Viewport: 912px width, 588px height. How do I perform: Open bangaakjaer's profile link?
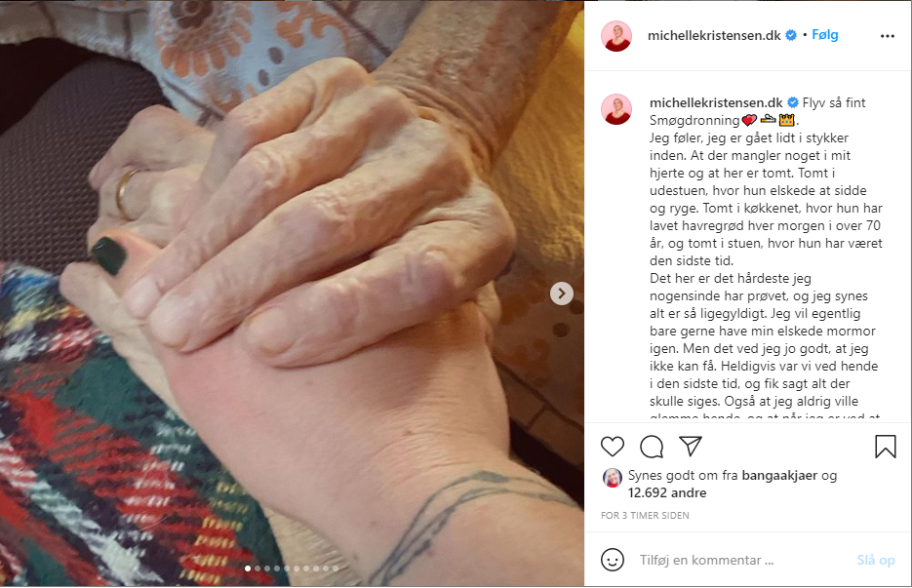coord(779,476)
